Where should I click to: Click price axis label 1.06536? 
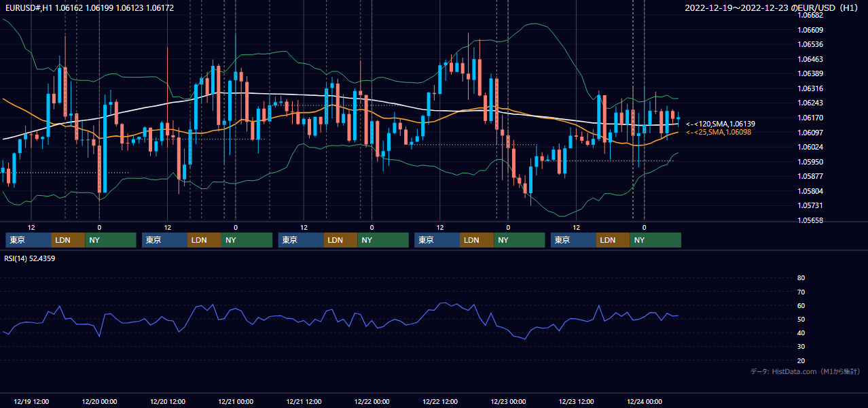pyautogui.click(x=810, y=44)
